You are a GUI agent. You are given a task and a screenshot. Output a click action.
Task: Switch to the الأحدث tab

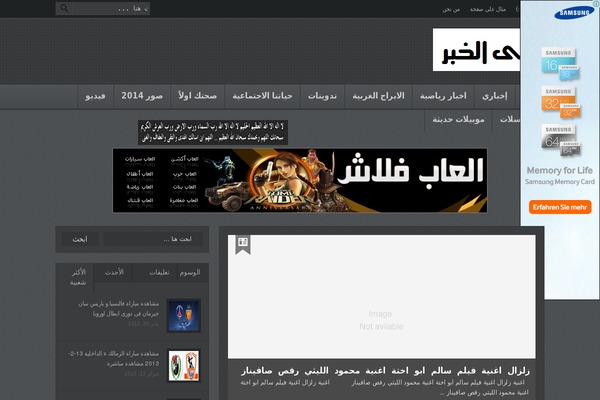pyautogui.click(x=114, y=273)
